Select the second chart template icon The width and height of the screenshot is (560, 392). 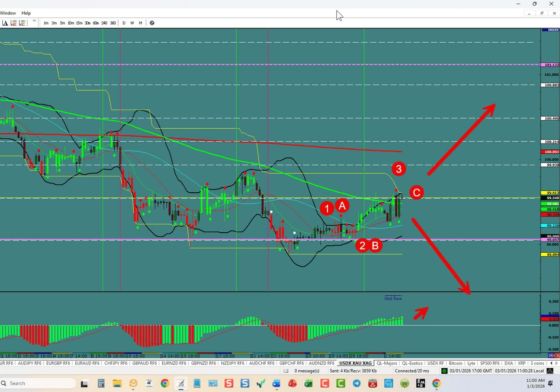click(22, 23)
